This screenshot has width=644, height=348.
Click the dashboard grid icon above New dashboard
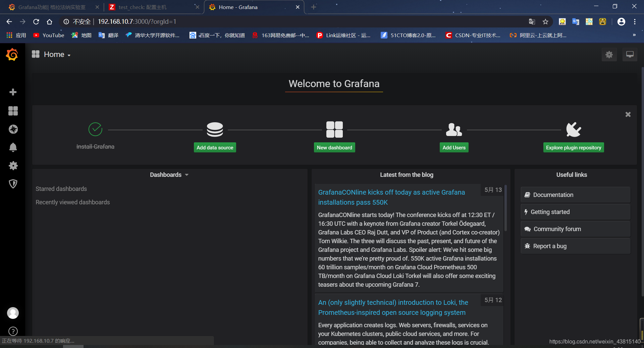tap(334, 130)
